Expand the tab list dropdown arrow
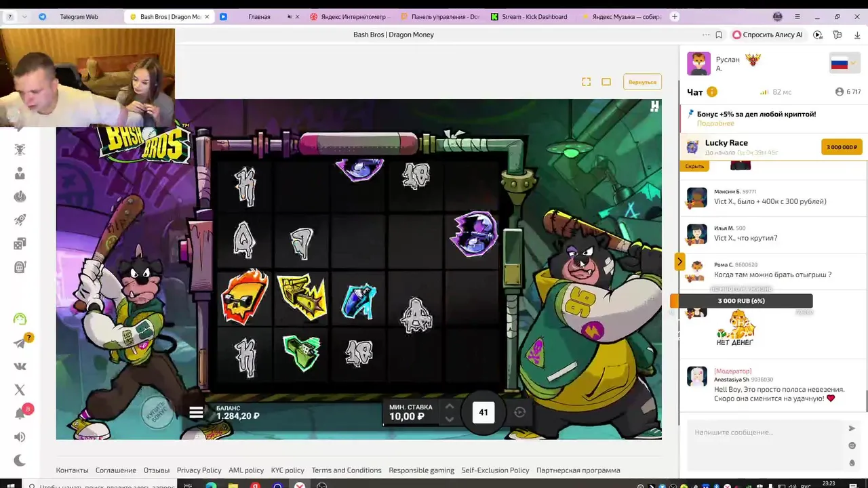The width and height of the screenshot is (868, 488). (24, 17)
